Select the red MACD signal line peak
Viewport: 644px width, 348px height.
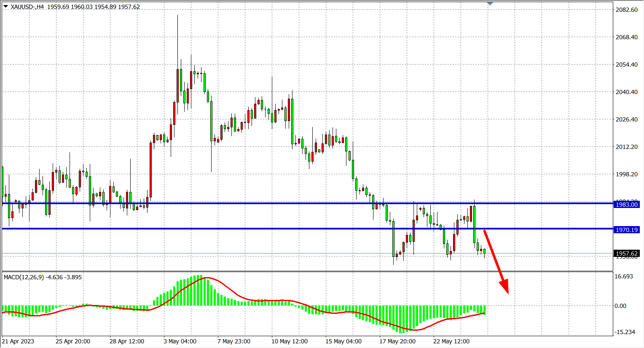tap(207, 278)
